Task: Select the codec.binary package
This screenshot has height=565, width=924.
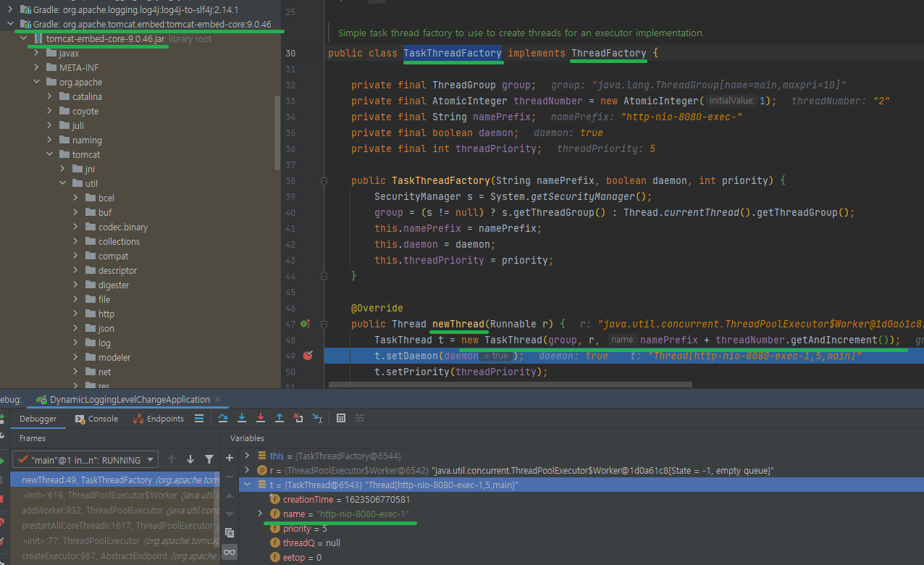Action: tap(123, 227)
